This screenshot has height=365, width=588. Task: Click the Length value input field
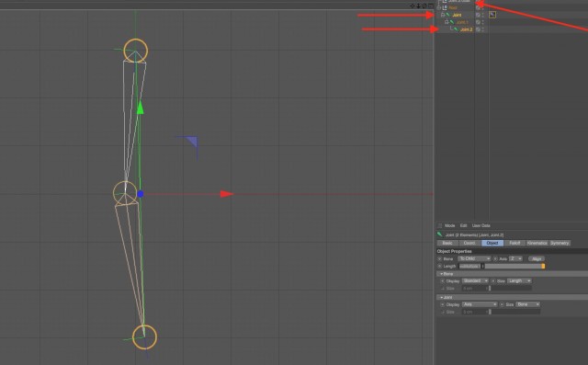pyautogui.click(x=469, y=267)
